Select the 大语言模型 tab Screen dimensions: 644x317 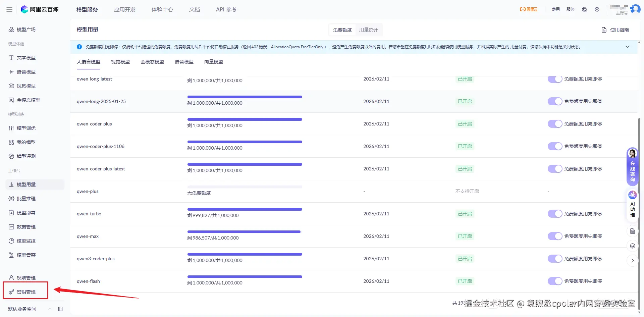(89, 62)
